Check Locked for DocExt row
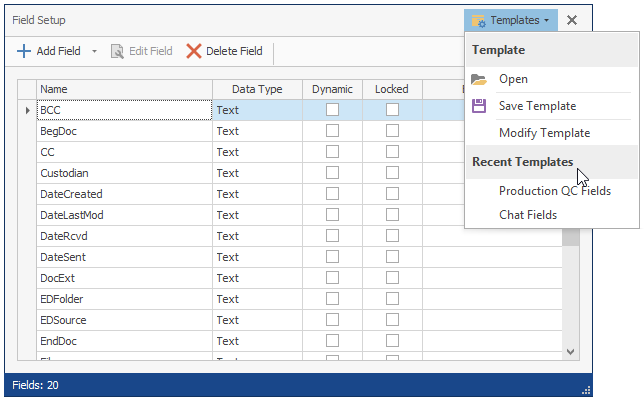Image resolution: width=644 pixels, height=400 pixels. coord(392,278)
